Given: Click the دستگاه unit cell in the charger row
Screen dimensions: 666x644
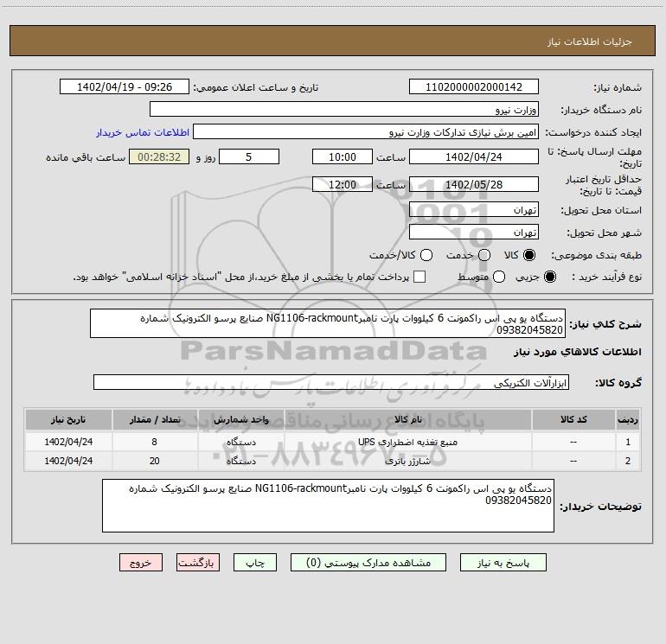Looking at the screenshot, I should 240,461.
